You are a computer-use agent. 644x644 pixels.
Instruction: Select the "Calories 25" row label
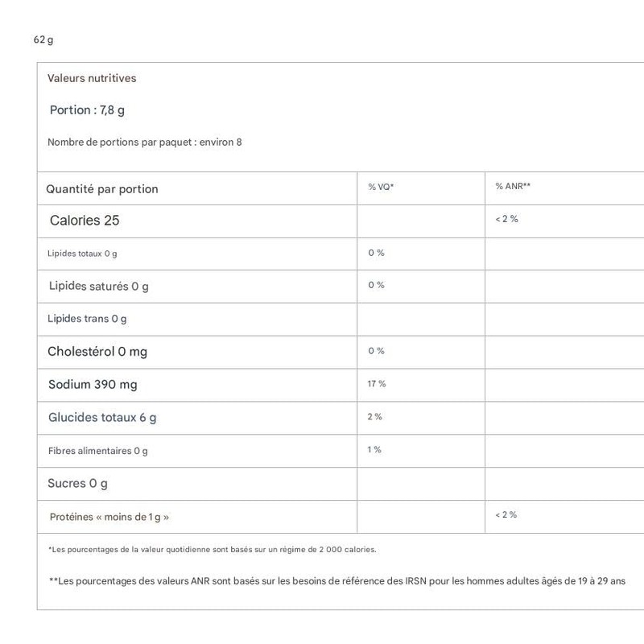pos(85,221)
